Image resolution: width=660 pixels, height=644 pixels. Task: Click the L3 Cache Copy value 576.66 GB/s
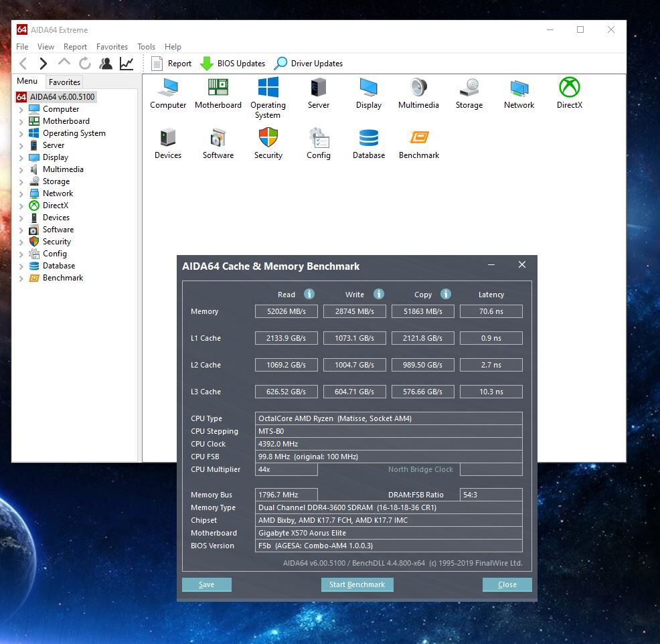[x=422, y=392]
